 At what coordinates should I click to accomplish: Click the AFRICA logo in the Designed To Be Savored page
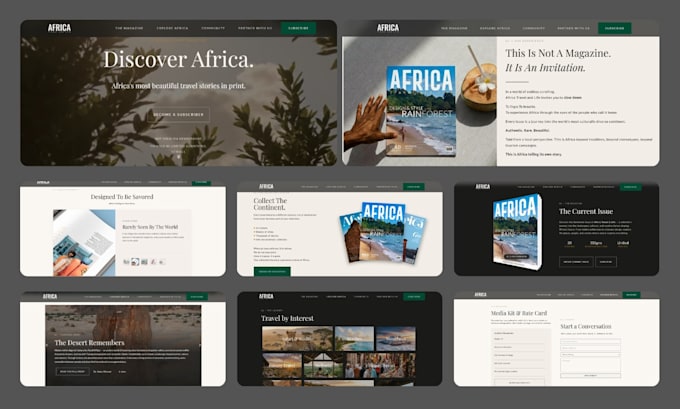point(43,183)
